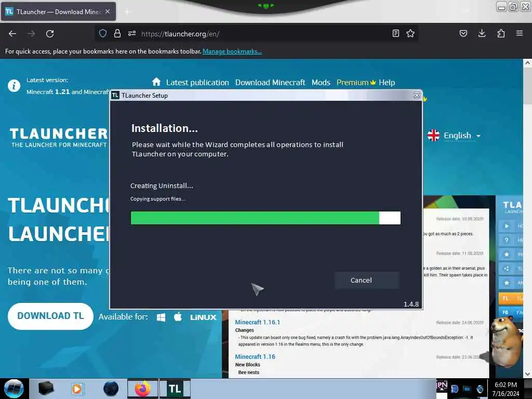The height and width of the screenshot is (399, 532).
Task: Choose the Linux platform icon
Action: coord(203,317)
